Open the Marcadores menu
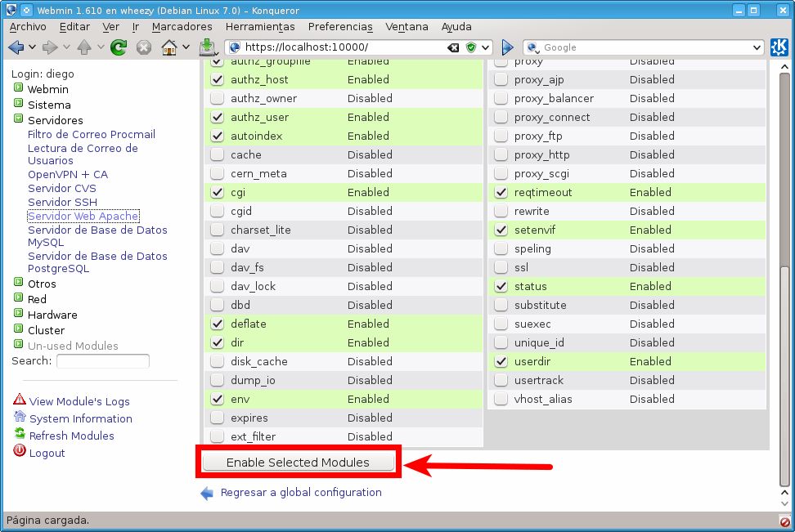The width and height of the screenshot is (795, 532). pyautogui.click(x=182, y=26)
